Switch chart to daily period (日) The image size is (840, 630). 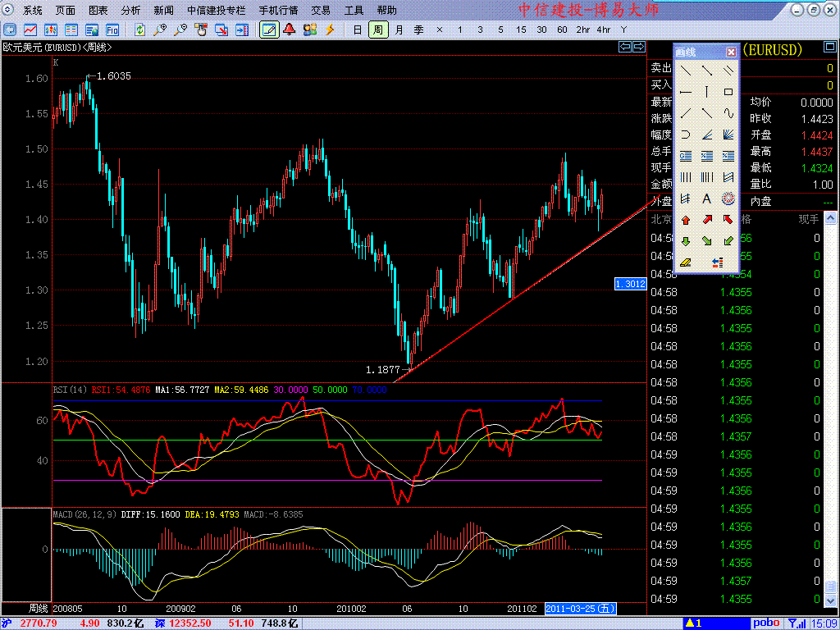[357, 30]
